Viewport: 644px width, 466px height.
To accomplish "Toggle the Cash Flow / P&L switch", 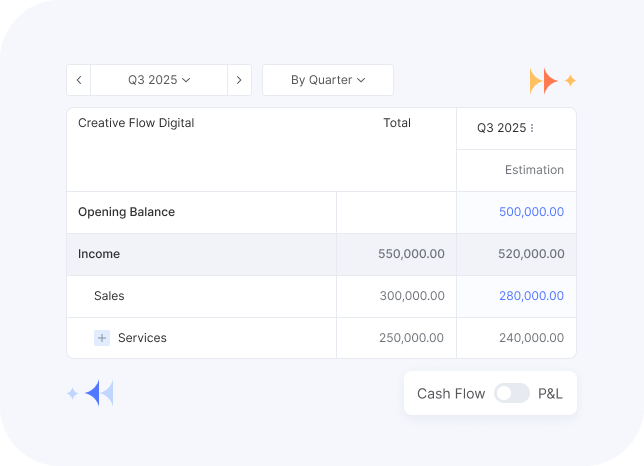I will pos(511,393).
